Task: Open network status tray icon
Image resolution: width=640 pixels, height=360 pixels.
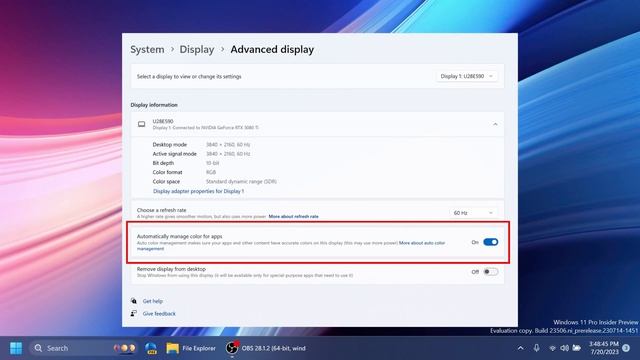Action: pyautogui.click(x=552, y=348)
